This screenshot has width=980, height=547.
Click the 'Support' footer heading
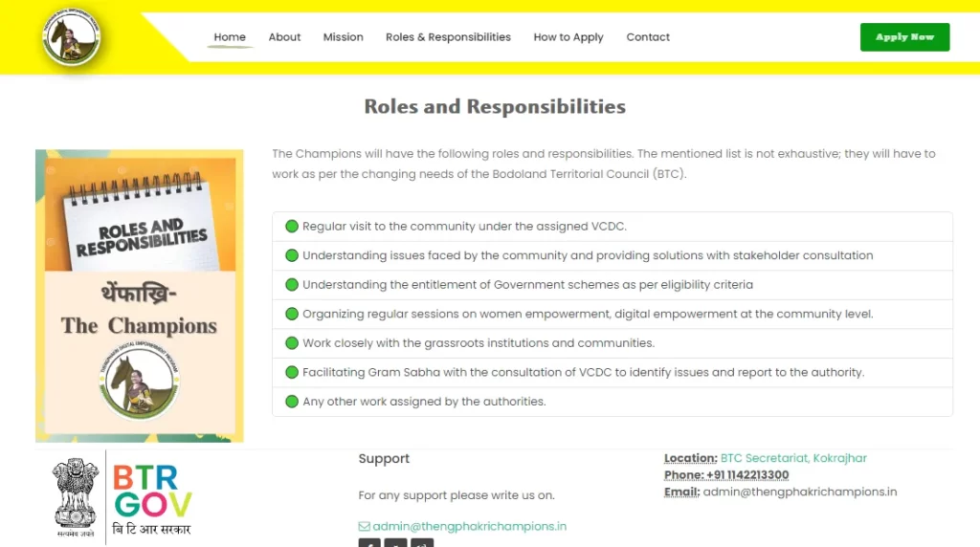[384, 458]
